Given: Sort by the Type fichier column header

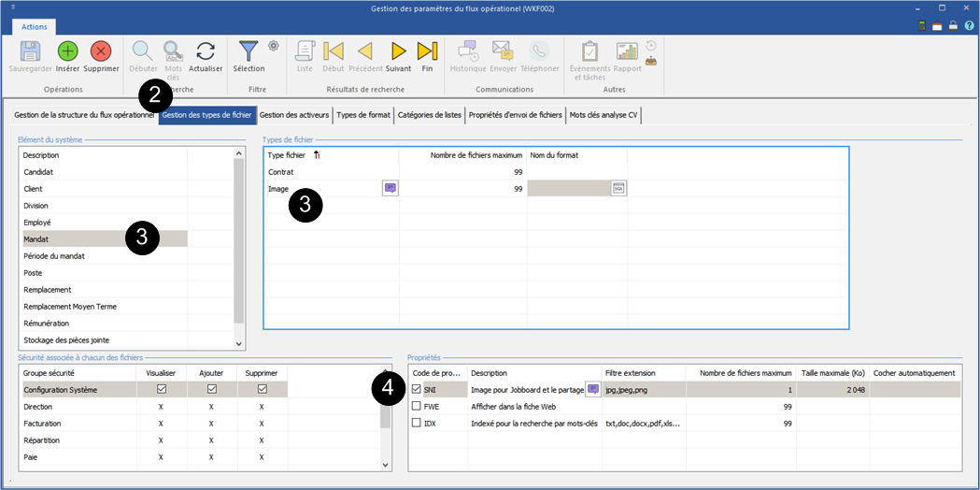Looking at the screenshot, I should tap(287, 154).
